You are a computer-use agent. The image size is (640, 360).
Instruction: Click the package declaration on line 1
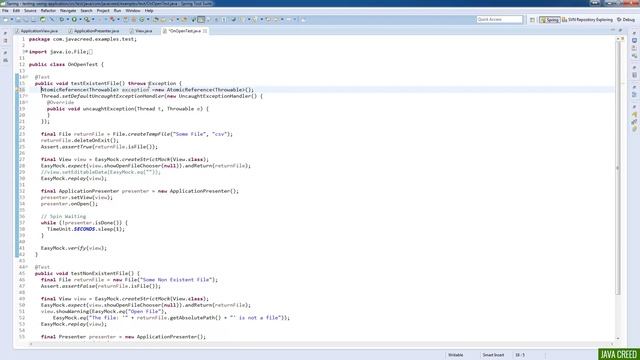(x=82, y=39)
